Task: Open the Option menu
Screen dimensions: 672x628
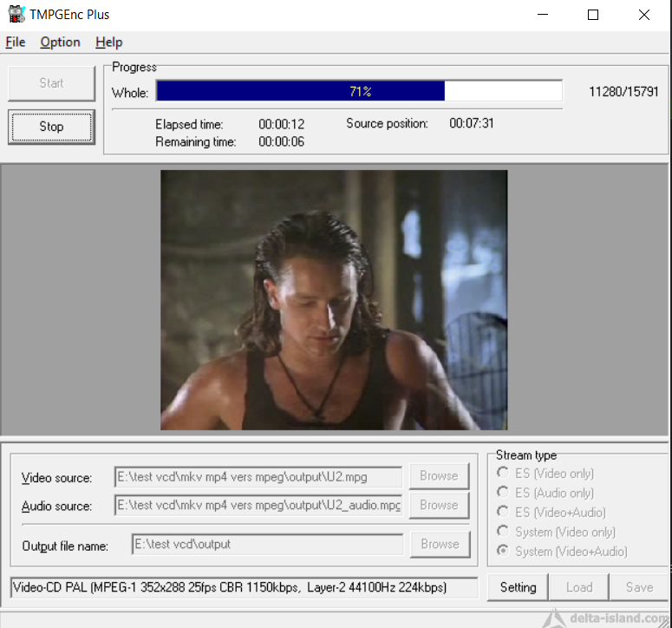Action: [x=60, y=42]
